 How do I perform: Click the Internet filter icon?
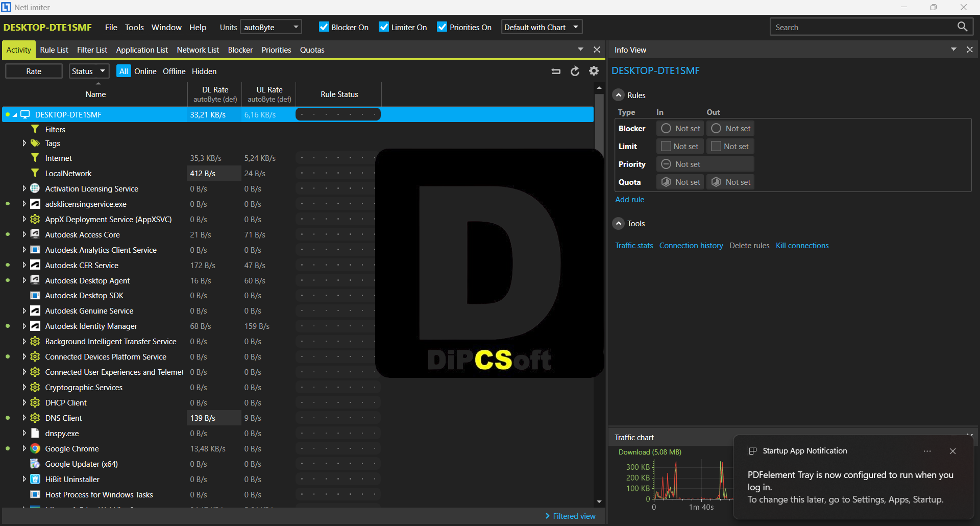click(x=35, y=158)
